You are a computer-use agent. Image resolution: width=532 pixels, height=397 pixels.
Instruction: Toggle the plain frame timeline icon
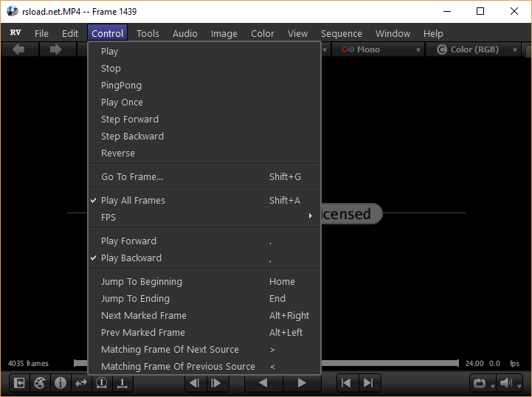pos(122,384)
